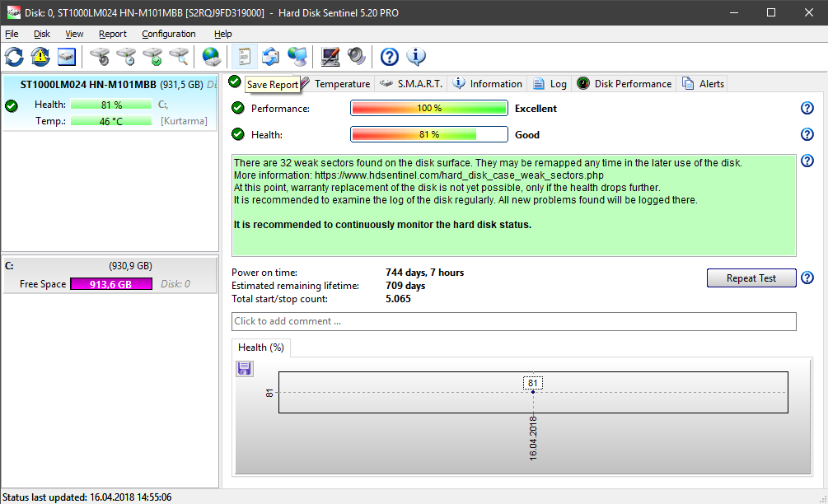Screen dimensions: 828x504
Task: Open the Help menu
Action: tap(222, 34)
